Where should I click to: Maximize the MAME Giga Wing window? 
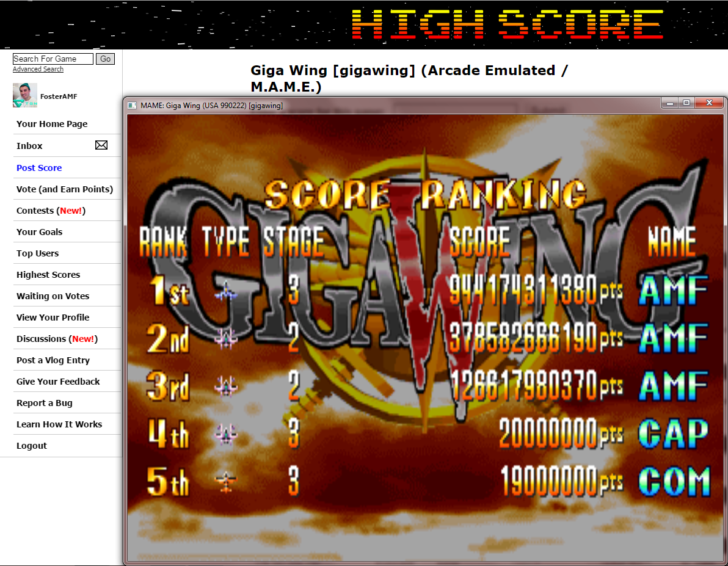pos(686,103)
